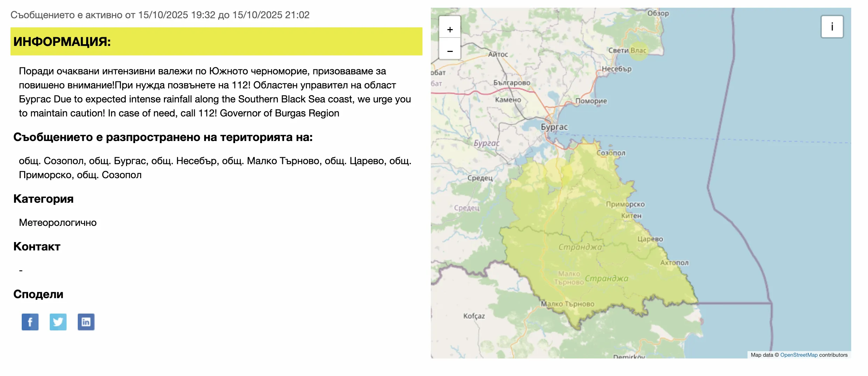The height and width of the screenshot is (376, 868).
Task: Share the alert on Facebook
Action: (x=30, y=322)
